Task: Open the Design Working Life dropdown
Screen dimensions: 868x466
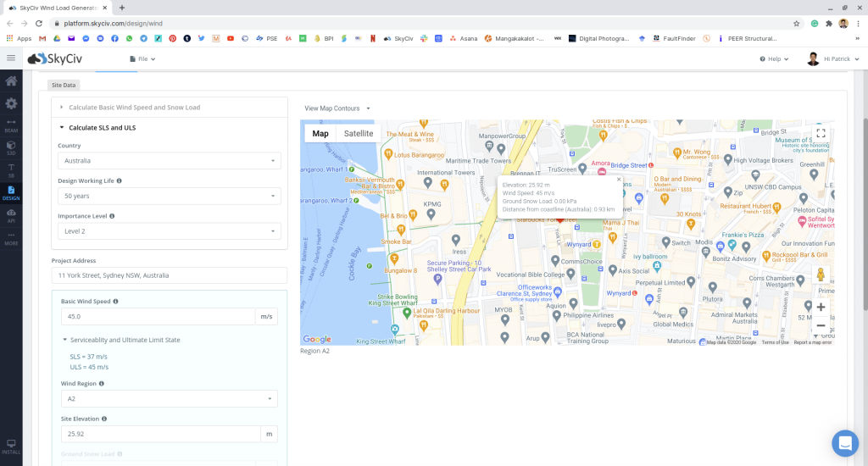Action: (169, 196)
